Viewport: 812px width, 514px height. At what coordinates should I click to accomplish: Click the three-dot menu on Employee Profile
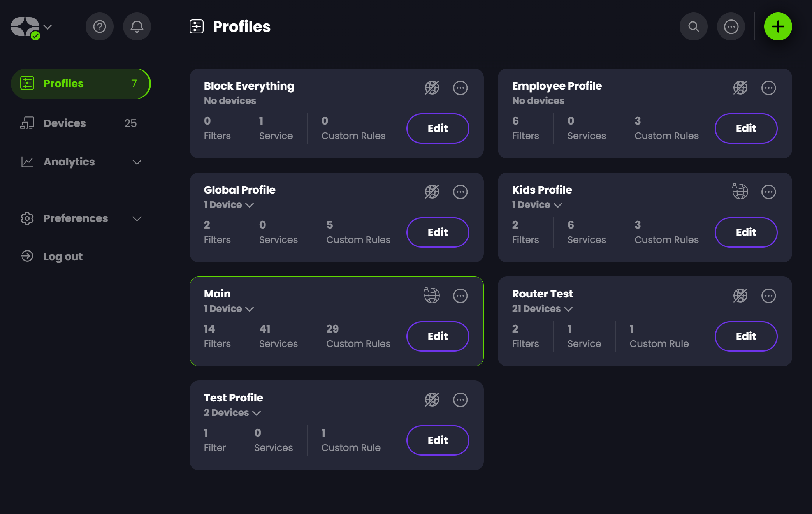(768, 88)
